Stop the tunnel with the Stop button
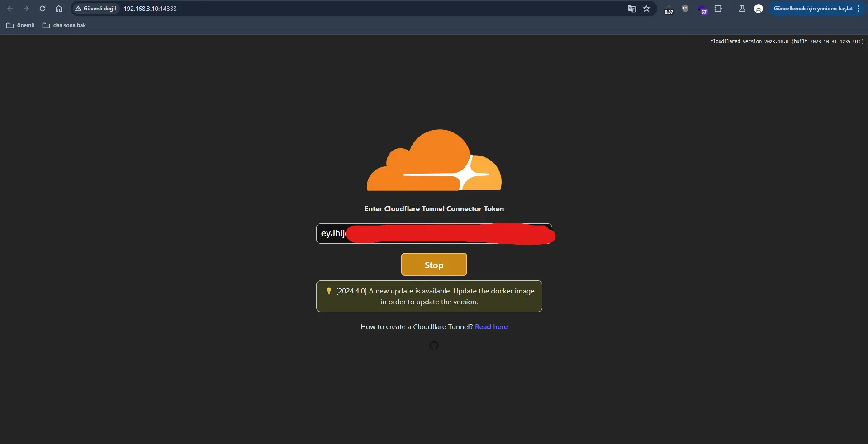Image resolution: width=868 pixels, height=444 pixels. pyautogui.click(x=434, y=265)
